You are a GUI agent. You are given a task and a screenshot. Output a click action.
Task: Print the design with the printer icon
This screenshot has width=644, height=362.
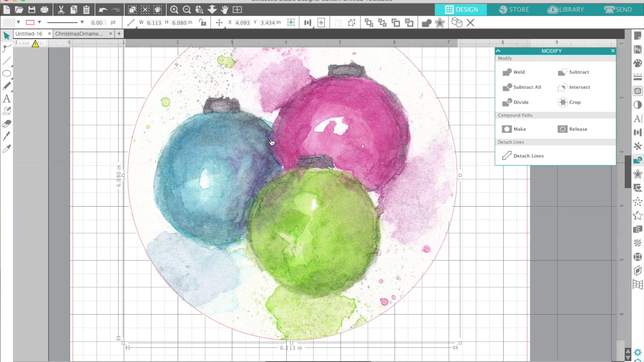44,10
